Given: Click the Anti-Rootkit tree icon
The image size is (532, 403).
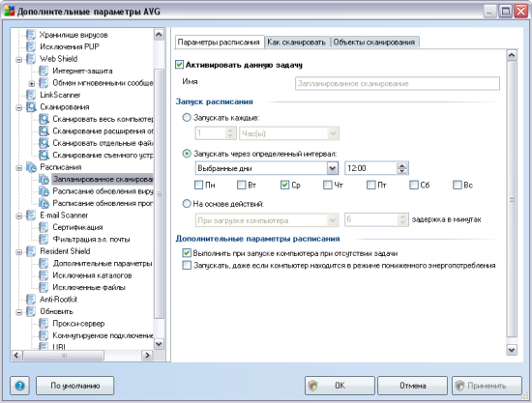Looking at the screenshot, I should [31, 300].
